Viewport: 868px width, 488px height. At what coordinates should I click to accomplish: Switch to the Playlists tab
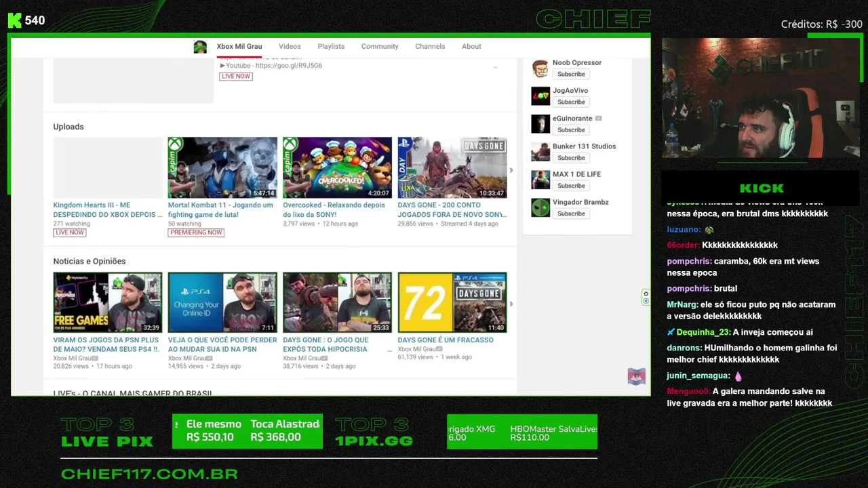click(x=331, y=47)
